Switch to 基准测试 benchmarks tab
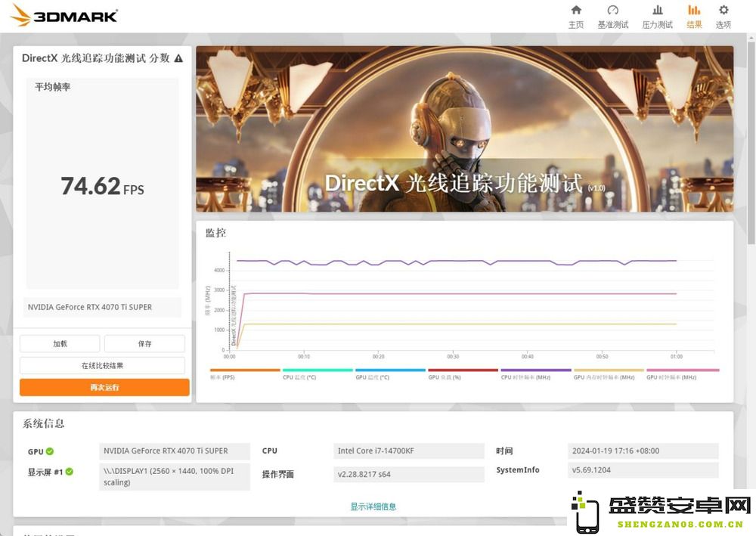Image resolution: width=756 pixels, height=536 pixels. coord(613,17)
